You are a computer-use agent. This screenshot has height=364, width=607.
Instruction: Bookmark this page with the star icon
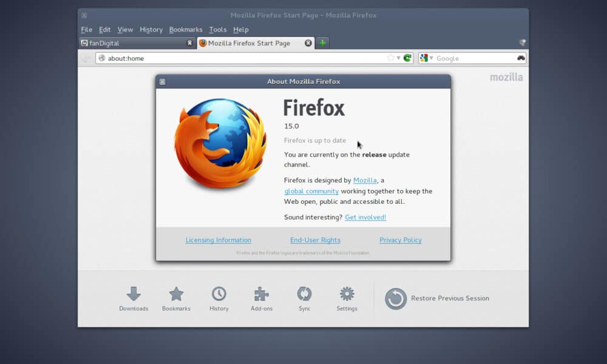(x=390, y=58)
